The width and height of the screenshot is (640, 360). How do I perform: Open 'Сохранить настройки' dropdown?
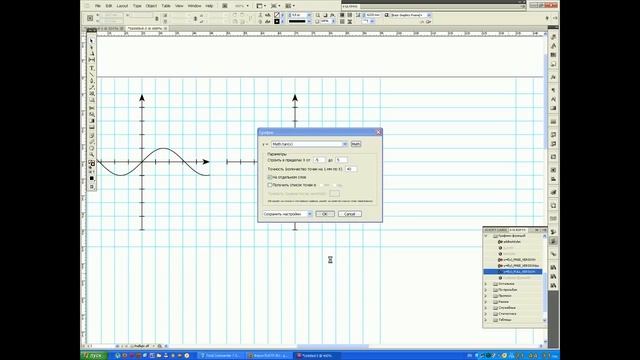(x=309, y=214)
